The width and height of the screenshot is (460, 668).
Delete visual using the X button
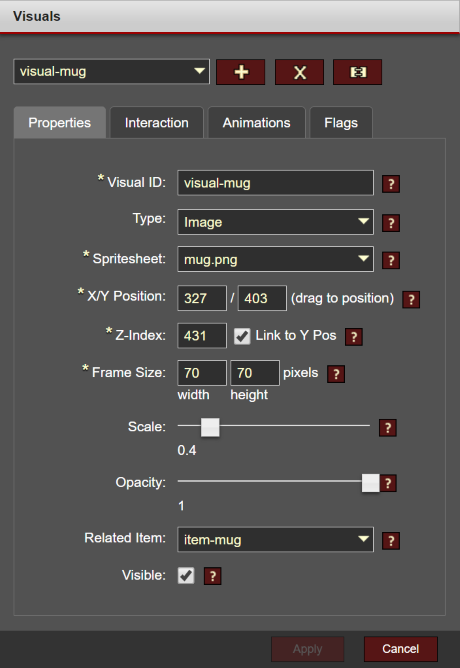pyautogui.click(x=299, y=72)
